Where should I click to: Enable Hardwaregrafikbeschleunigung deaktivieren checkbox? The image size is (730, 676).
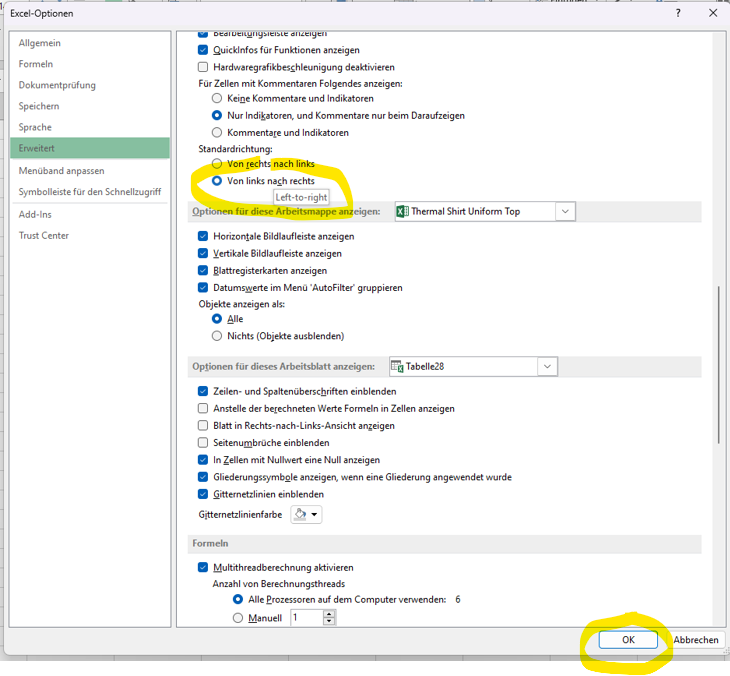click(x=203, y=67)
